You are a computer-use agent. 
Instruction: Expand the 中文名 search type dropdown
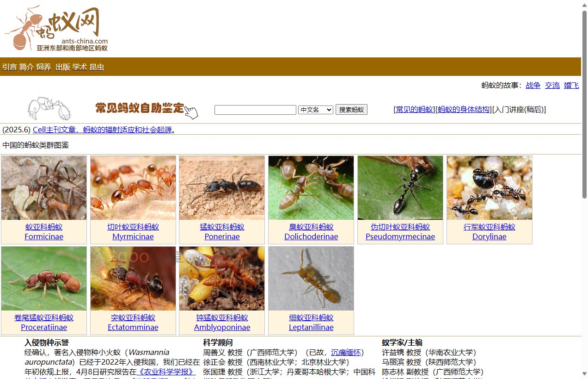pos(316,110)
